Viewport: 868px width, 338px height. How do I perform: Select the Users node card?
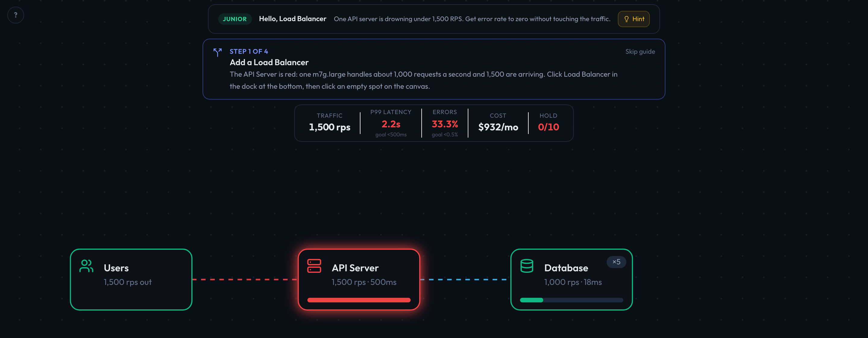click(x=131, y=279)
